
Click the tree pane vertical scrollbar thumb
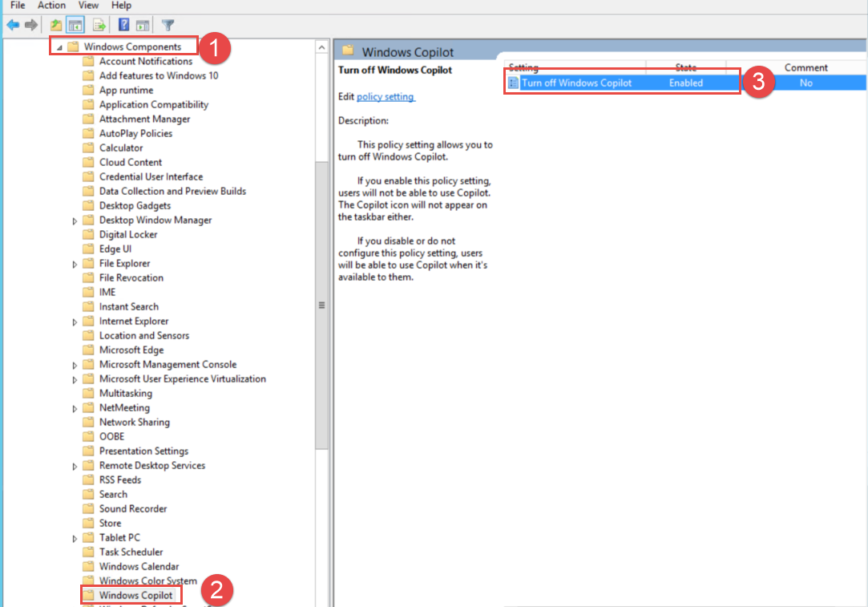[x=321, y=306]
